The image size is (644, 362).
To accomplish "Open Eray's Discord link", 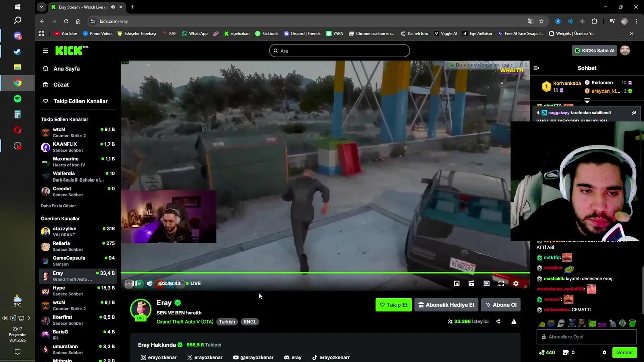I will pos(293,358).
